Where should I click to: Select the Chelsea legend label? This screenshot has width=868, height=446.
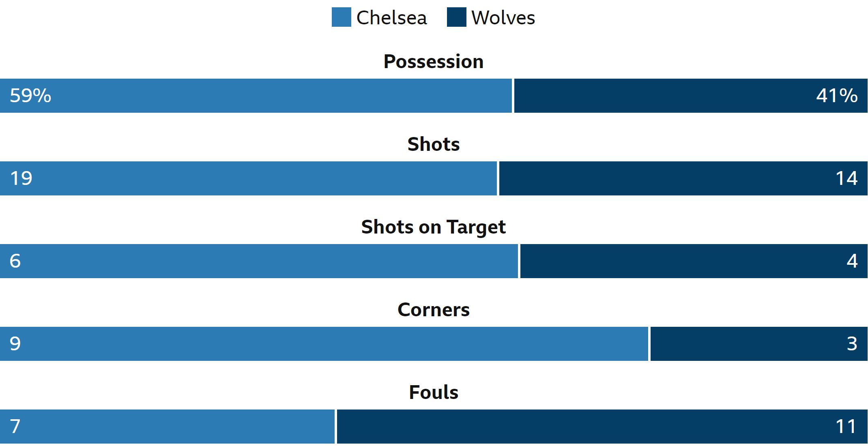pyautogui.click(x=391, y=18)
